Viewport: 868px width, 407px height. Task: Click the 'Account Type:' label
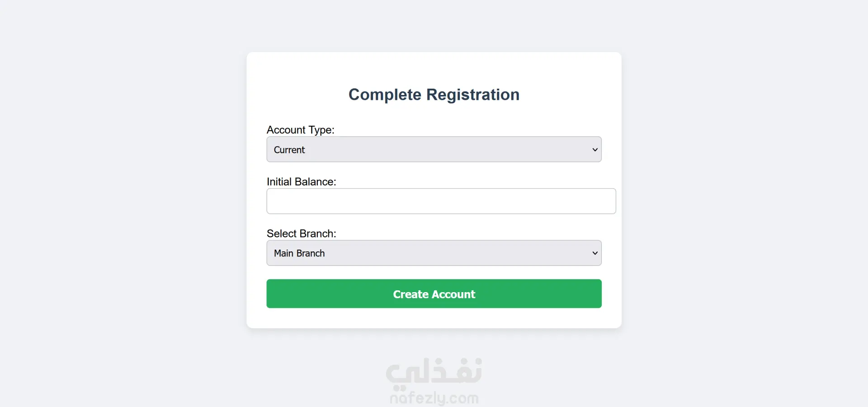301,130
